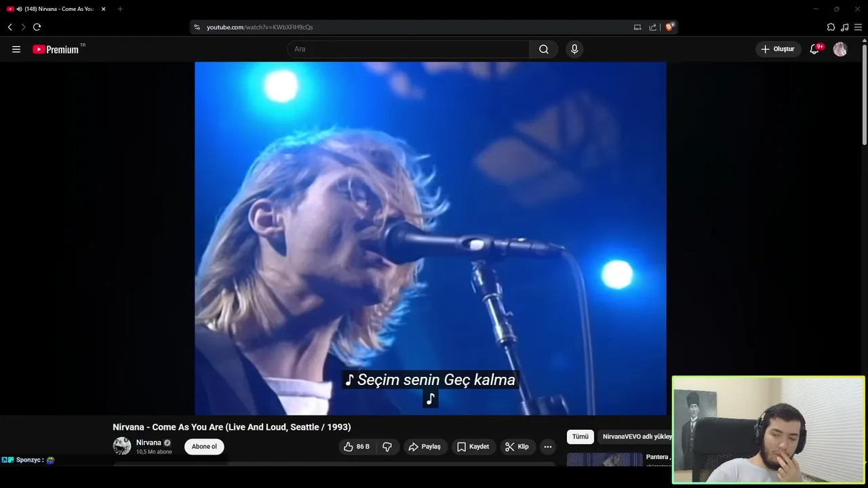Screen dimensions: 868x488
Task: Click the 10,5 Mn abone text
Action: click(154, 452)
